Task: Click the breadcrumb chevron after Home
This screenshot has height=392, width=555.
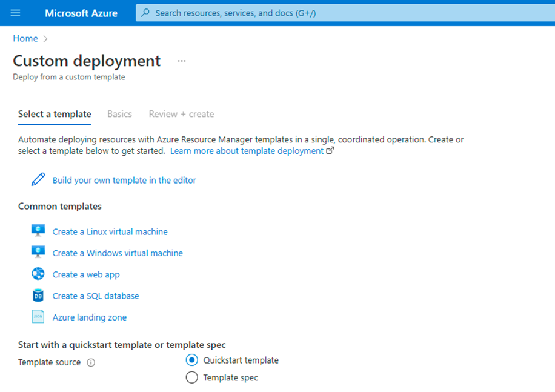Action: [45, 39]
